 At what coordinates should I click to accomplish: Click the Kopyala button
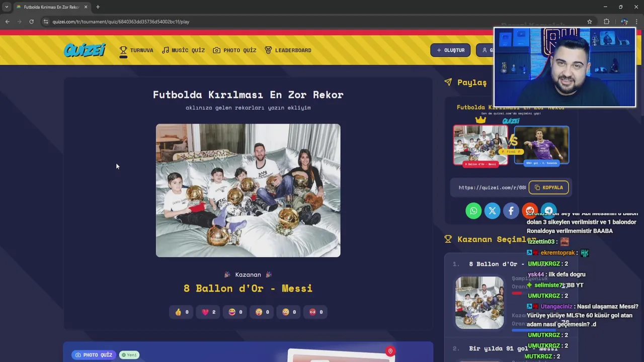point(548,188)
